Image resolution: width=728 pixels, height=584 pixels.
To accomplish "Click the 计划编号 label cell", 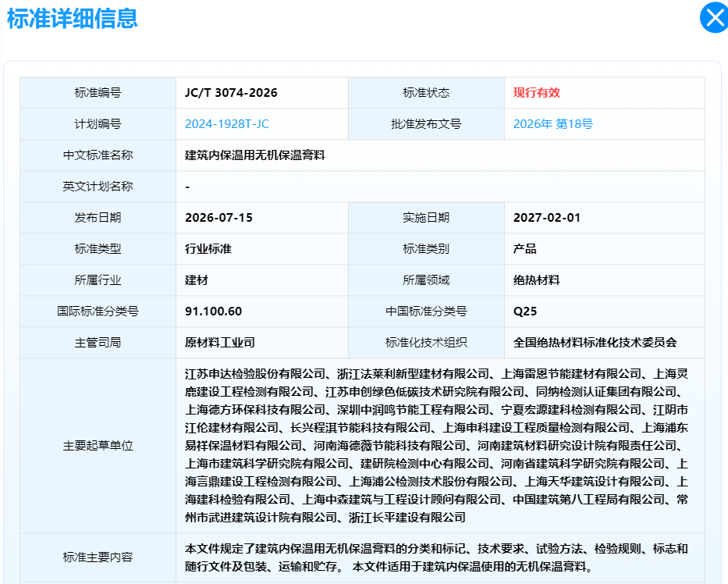I will 98,124.
